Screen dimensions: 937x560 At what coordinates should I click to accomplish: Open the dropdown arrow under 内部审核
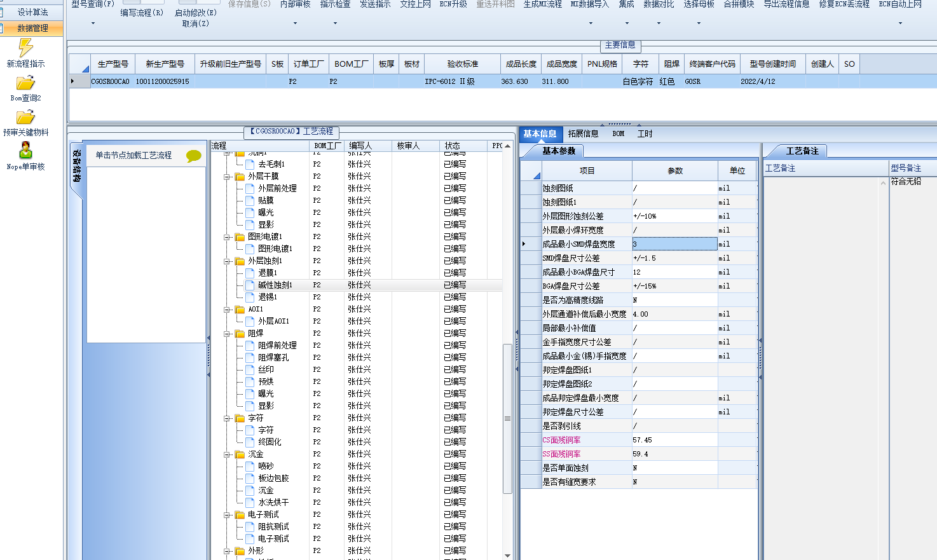295,24
